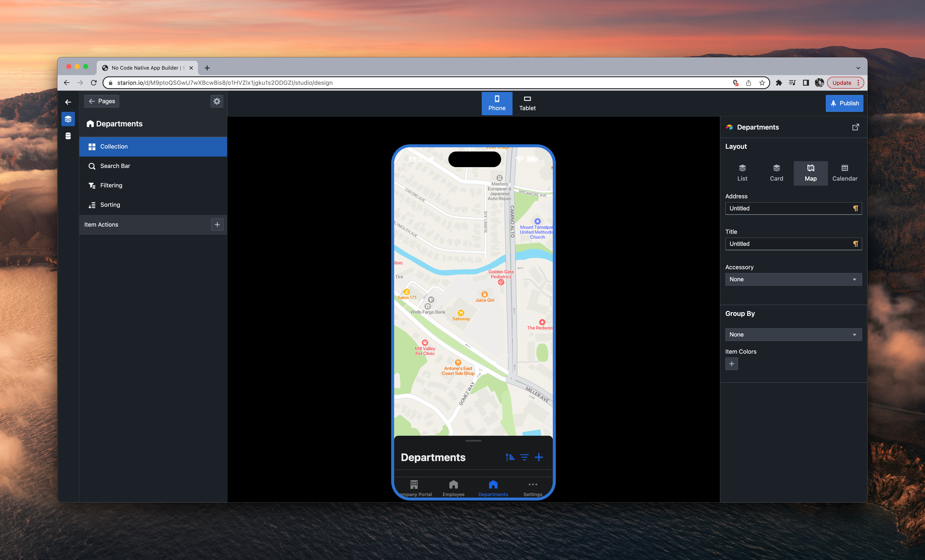Viewport: 925px width, 560px height.
Task: Open page settings gear icon
Action: click(217, 101)
